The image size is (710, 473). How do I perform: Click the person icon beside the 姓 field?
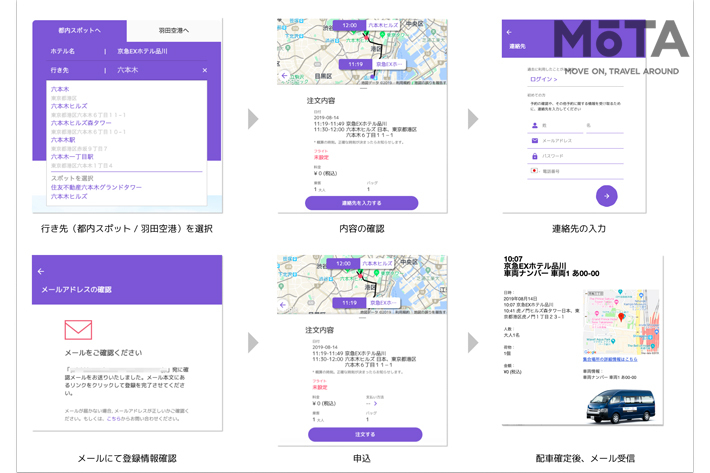534,125
